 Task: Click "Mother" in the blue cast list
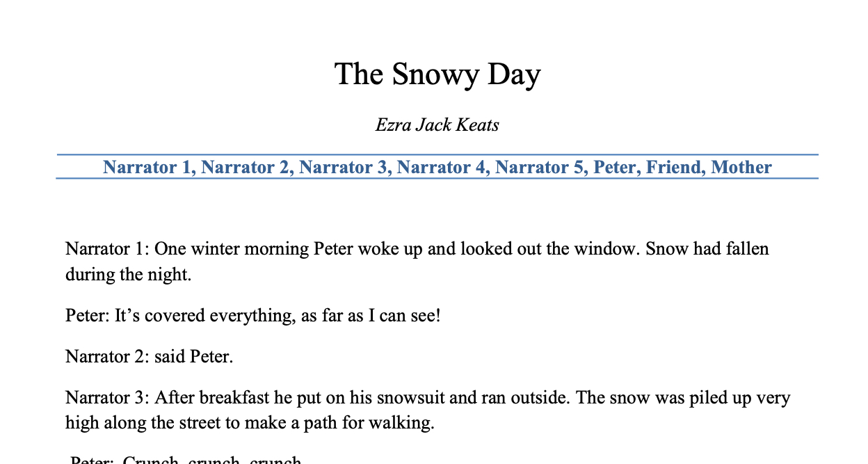pos(741,168)
